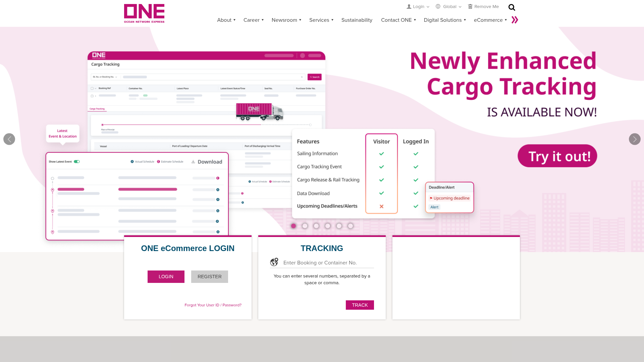Toggle the Show Latest Event switch
The image size is (644, 362).
77,161
